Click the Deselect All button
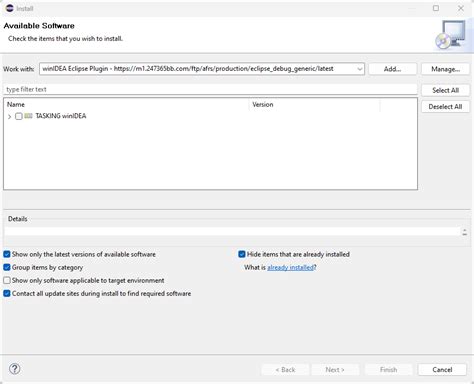This screenshot has width=474, height=384. point(445,107)
